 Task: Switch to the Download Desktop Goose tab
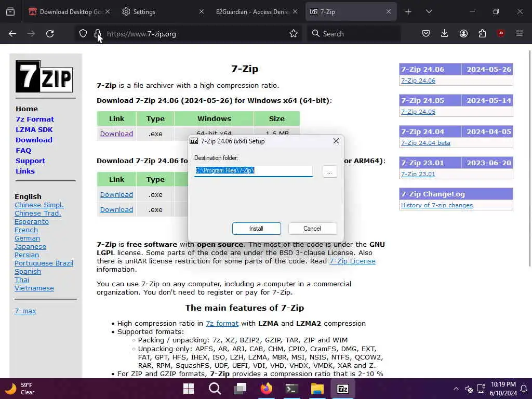[x=70, y=12]
